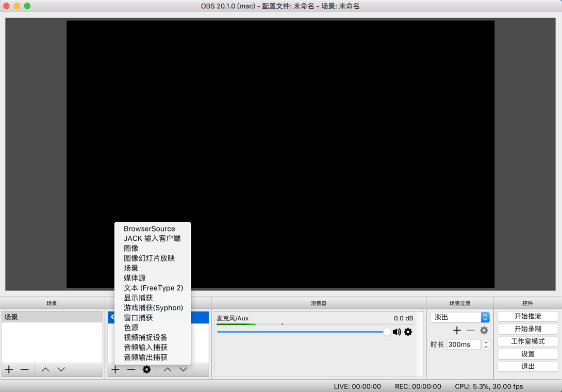Remove selected scene with minus icon
The width and height of the screenshot is (562, 392).
tap(24, 369)
